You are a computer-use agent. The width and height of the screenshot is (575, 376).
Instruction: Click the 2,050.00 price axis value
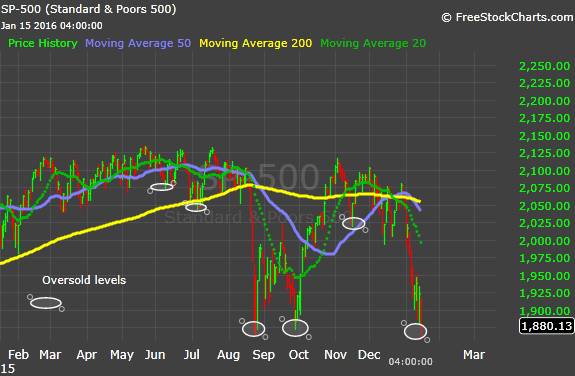click(x=545, y=206)
